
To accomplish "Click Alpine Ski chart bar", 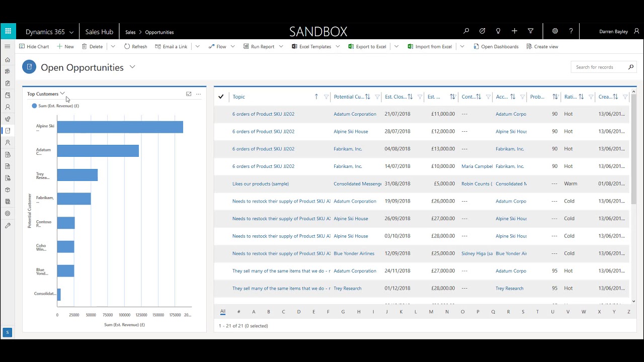I will 120,127.
